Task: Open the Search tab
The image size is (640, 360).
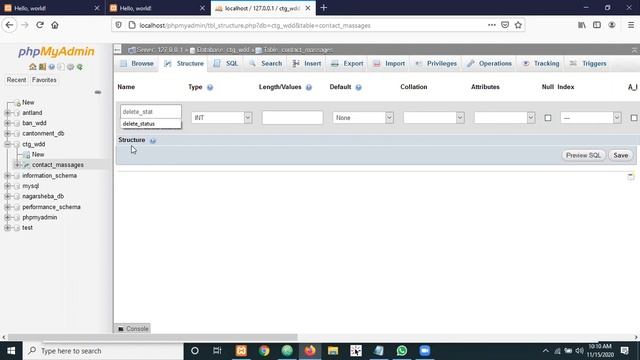Action: tap(266, 64)
